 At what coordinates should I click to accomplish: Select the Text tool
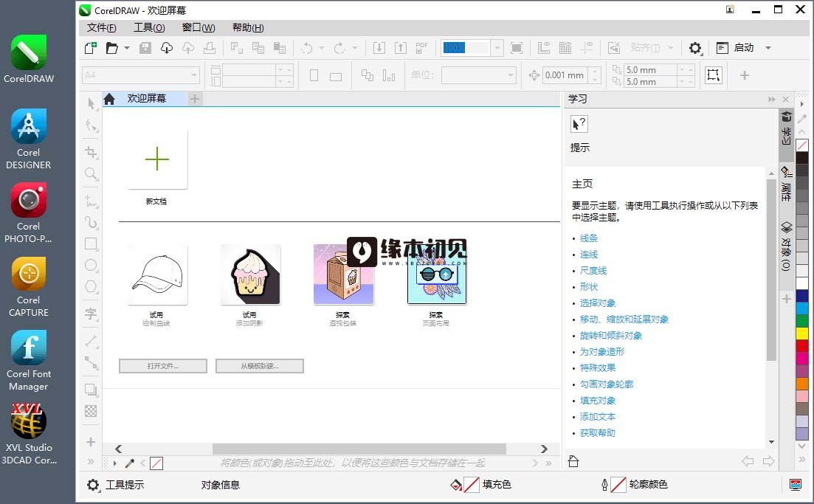(92, 314)
